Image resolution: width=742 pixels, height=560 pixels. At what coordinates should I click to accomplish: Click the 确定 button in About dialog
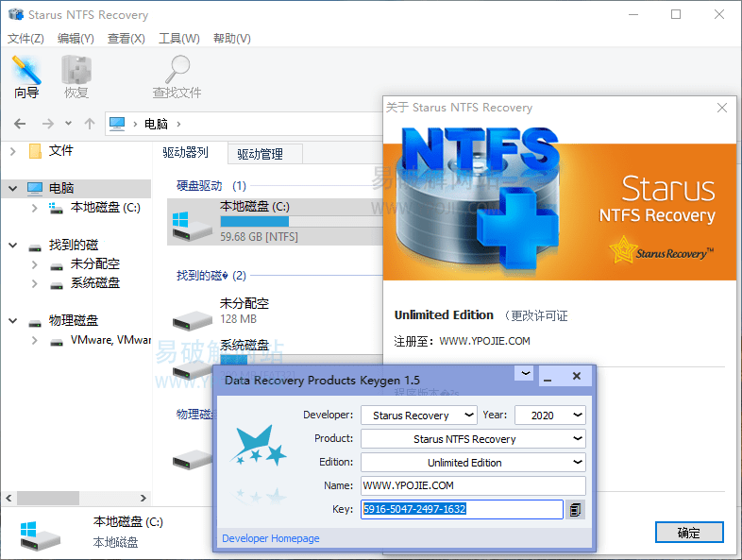point(688,533)
